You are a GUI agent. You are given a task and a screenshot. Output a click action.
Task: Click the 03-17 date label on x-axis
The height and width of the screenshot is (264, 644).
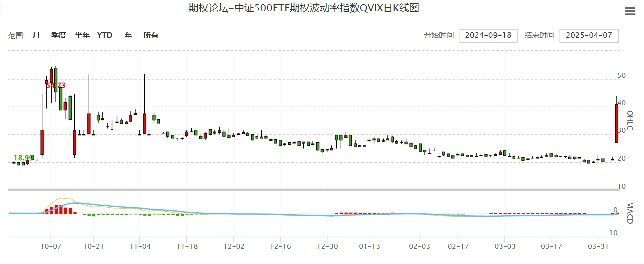pyautogui.click(x=551, y=246)
